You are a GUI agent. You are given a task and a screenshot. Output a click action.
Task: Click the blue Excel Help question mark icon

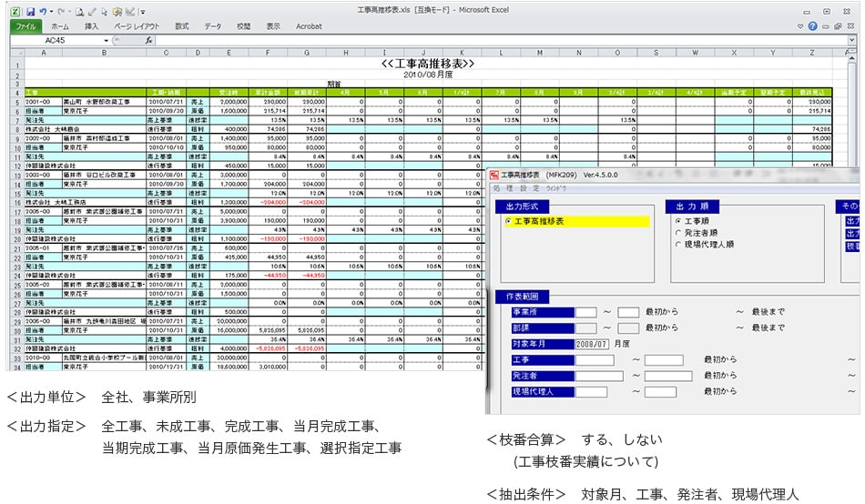[812, 25]
